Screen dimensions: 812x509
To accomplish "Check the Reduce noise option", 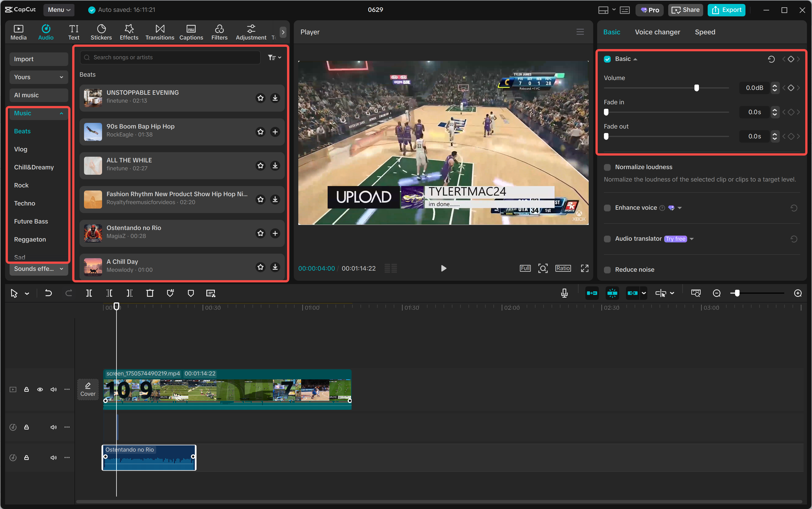I will point(607,270).
